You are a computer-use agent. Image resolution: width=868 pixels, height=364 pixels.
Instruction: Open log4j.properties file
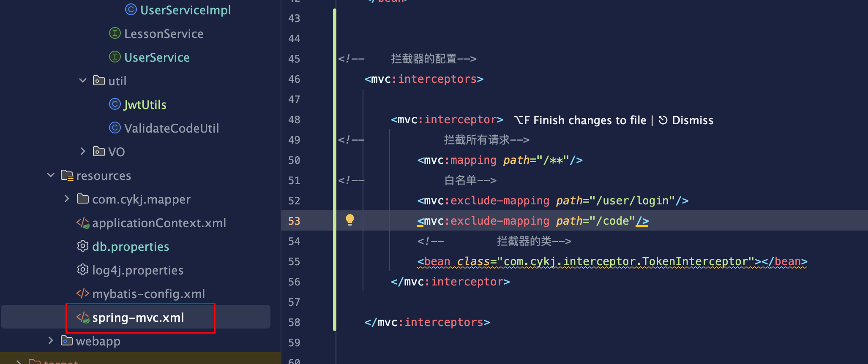point(138,270)
